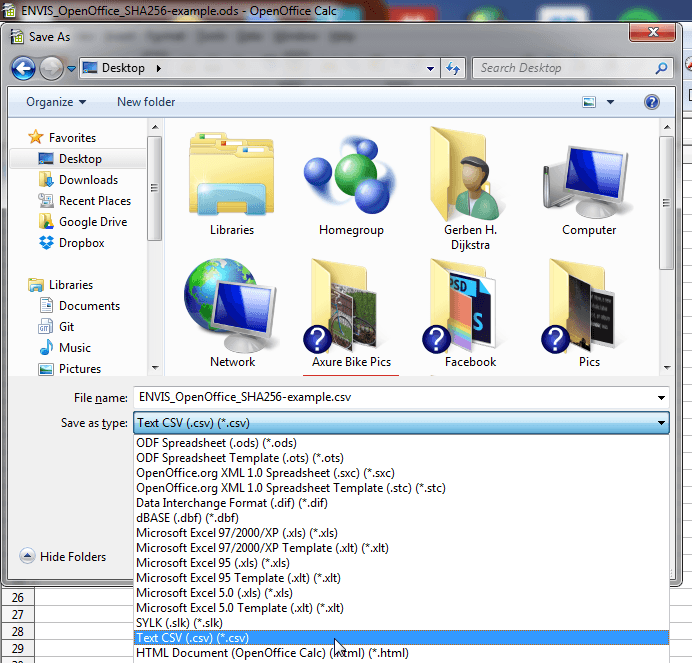
Task: Select the Axure Bike Pics folder
Action: [x=351, y=313]
